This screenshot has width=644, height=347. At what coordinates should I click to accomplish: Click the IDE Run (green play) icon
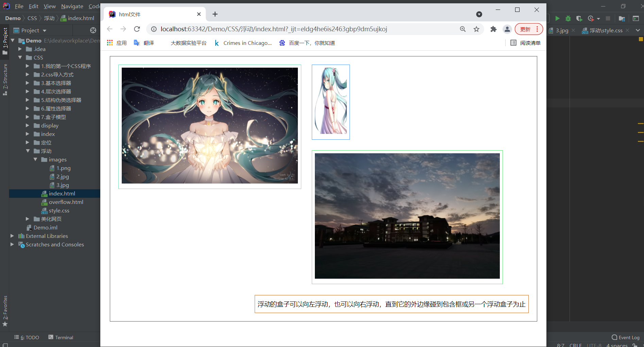557,18
